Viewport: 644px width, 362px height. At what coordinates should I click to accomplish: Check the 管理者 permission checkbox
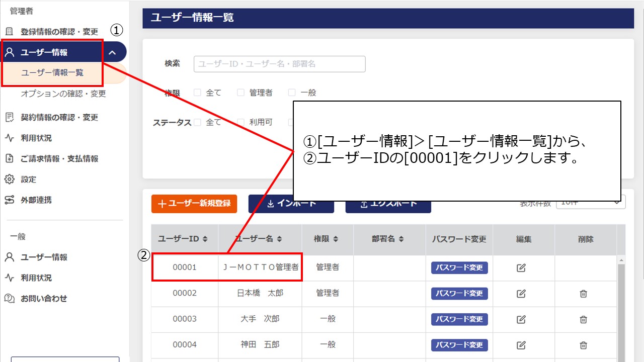[x=240, y=93]
